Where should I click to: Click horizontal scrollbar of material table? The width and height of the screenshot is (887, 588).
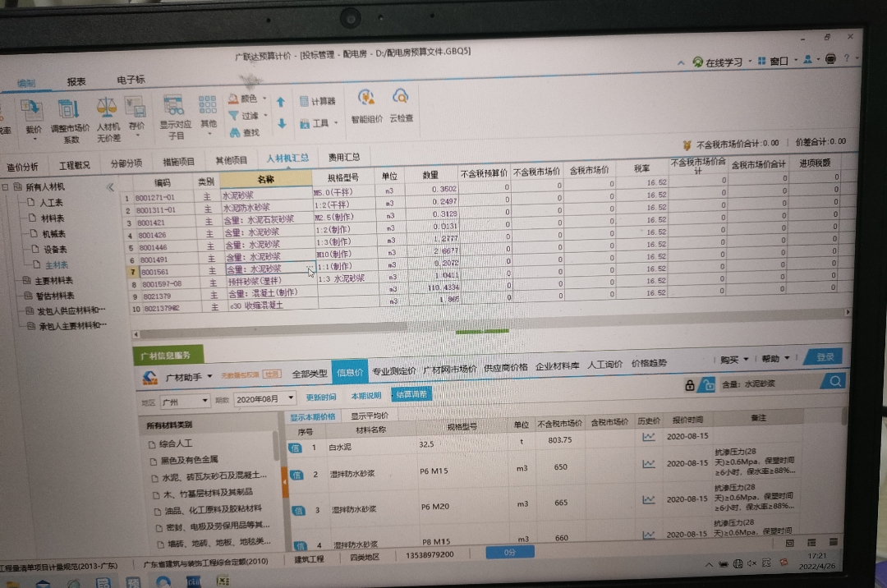pos(272,328)
